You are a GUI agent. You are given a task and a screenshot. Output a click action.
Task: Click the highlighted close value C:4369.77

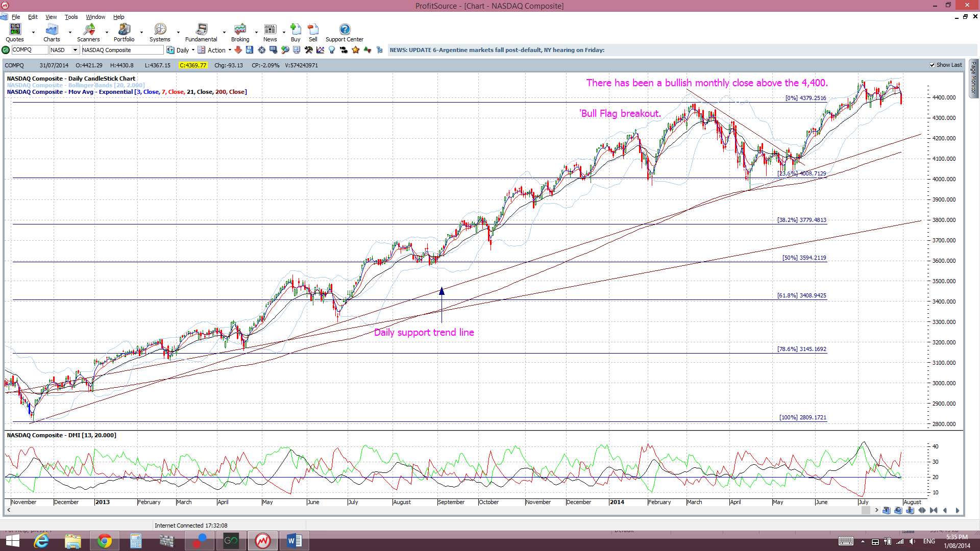click(193, 65)
